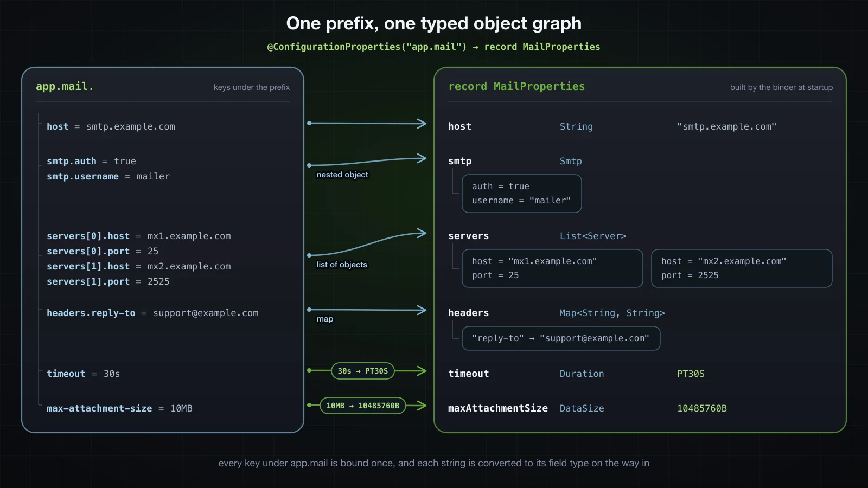This screenshot has width=868, height=488.
Task: Click the arrowhead pointing to maxAttachmentSize
Action: click(x=422, y=406)
